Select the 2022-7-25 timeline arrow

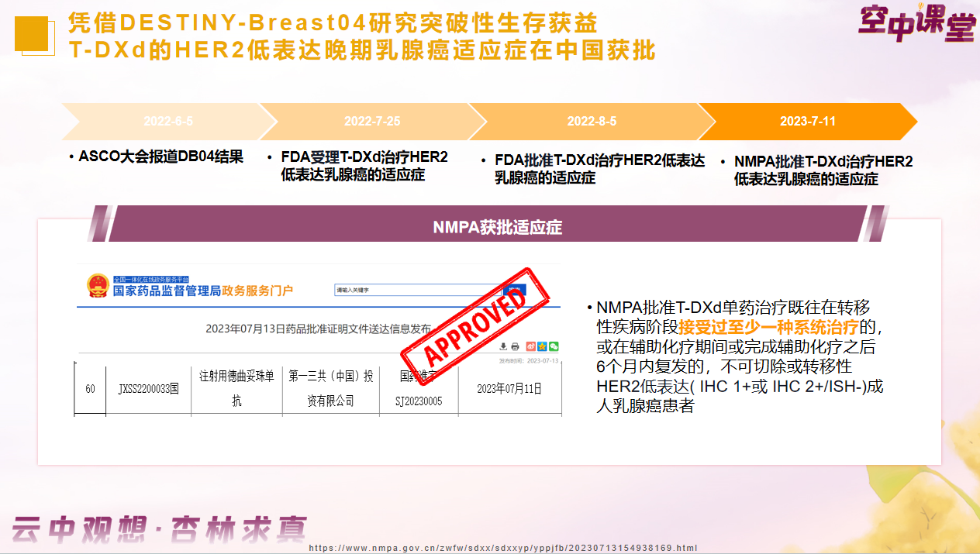point(372,122)
